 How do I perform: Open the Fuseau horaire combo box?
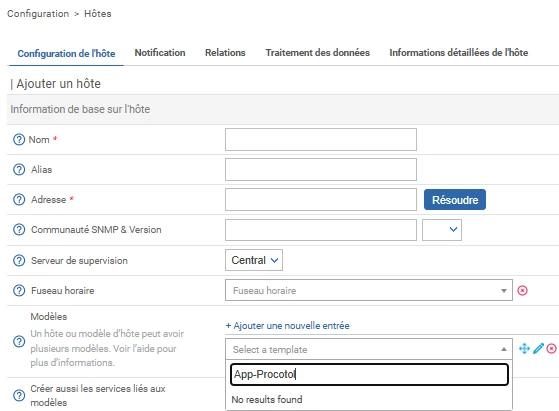pos(369,290)
